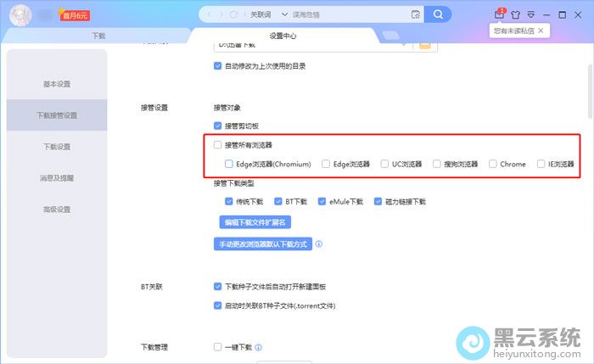Viewport: 594px width, 364px height.
Task: Click the 编辑下载文件扩展名 button
Action: (256, 222)
